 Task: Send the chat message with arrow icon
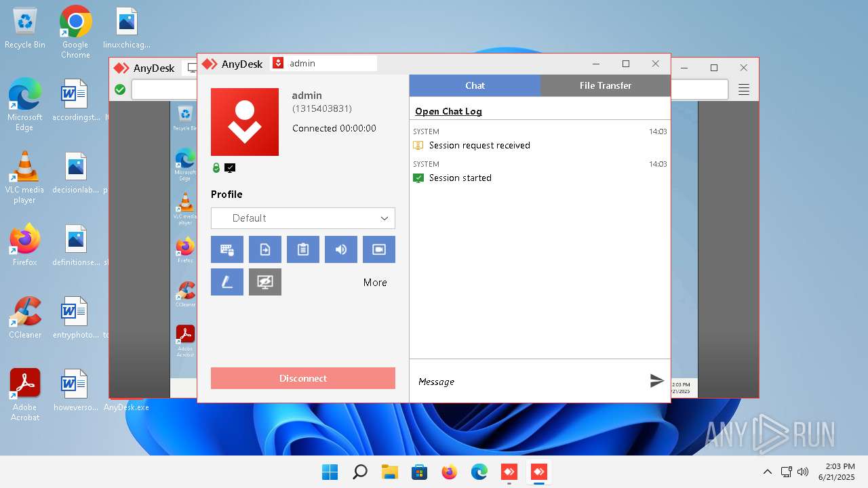point(656,381)
